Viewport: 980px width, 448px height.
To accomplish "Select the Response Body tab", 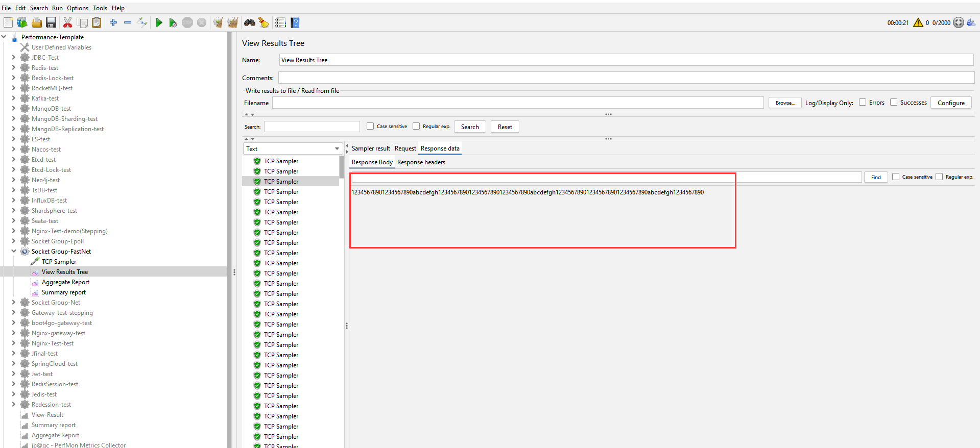I will point(372,162).
